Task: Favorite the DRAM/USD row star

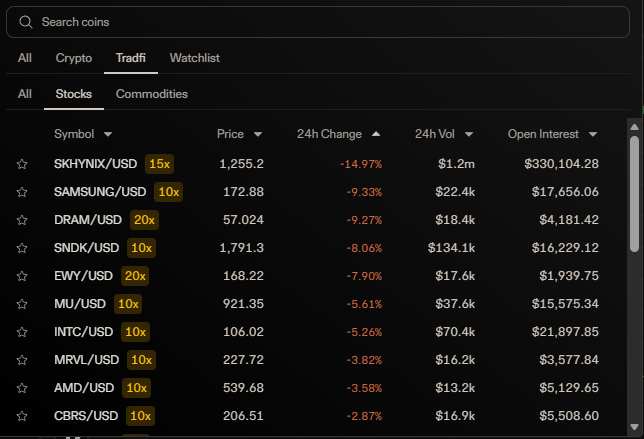Action: coord(22,220)
